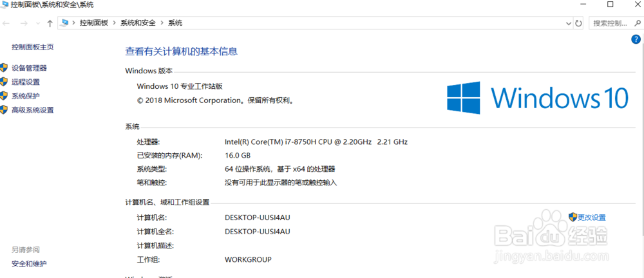The width and height of the screenshot is (644, 278).
Task: Expand chevron after 控制面板 breadcrumb
Action: [114, 23]
